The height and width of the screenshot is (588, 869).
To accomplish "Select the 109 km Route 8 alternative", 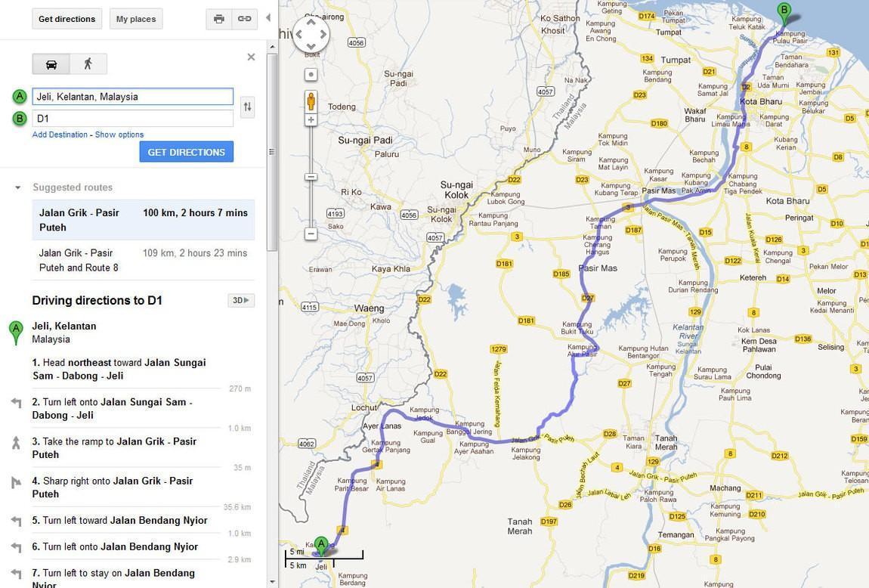I will tap(144, 260).
